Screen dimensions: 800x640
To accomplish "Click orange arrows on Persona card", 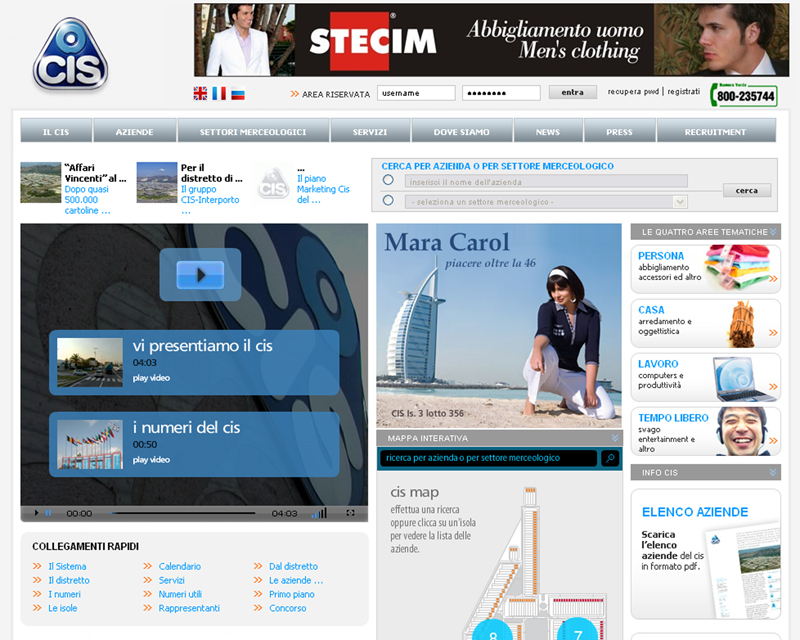I will click(773, 279).
